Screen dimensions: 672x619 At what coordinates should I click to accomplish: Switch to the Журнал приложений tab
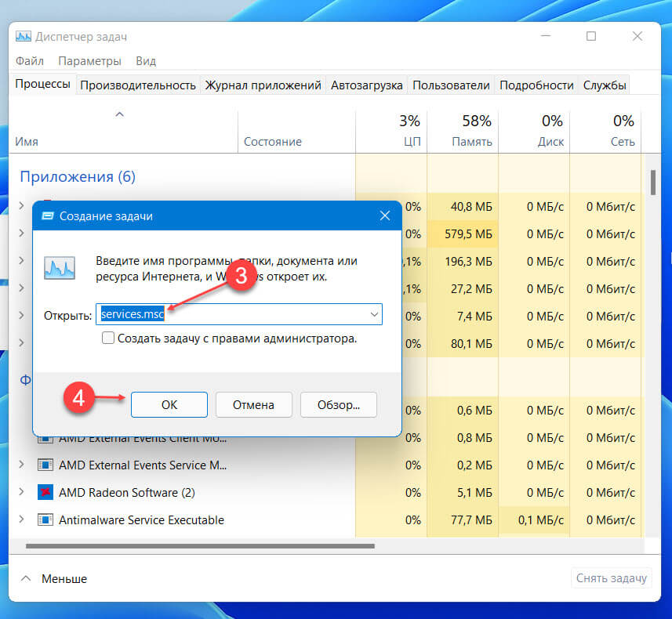coord(263,85)
